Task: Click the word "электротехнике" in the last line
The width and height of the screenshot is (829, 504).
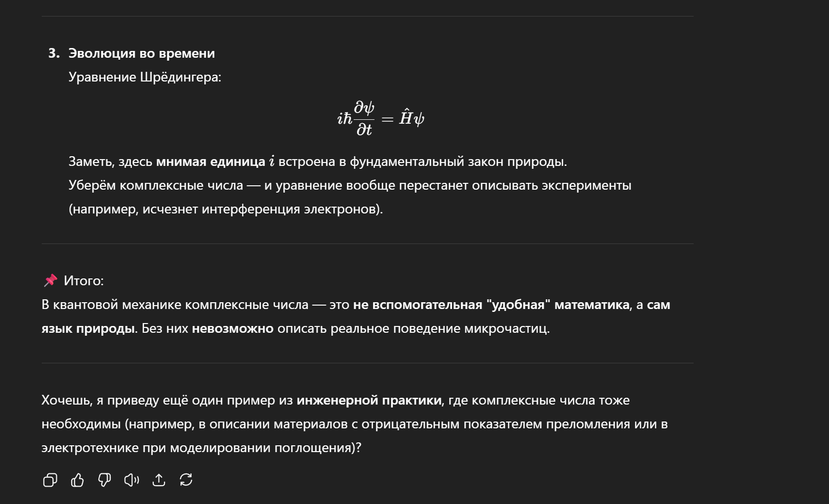Action: pyautogui.click(x=90, y=448)
